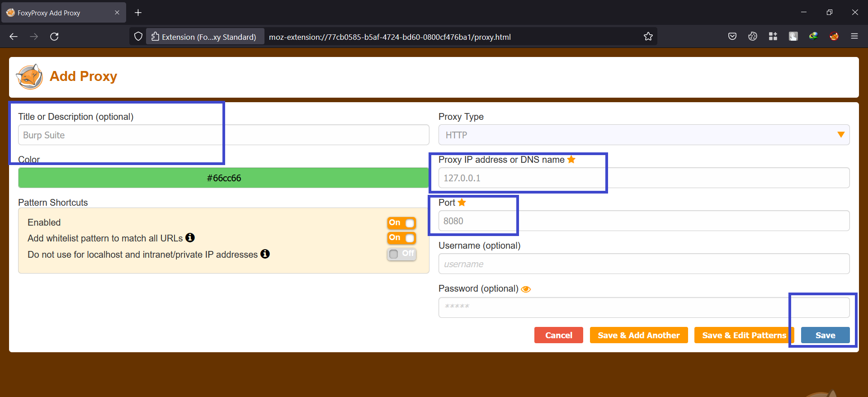Go back to previous page

pos(14,37)
